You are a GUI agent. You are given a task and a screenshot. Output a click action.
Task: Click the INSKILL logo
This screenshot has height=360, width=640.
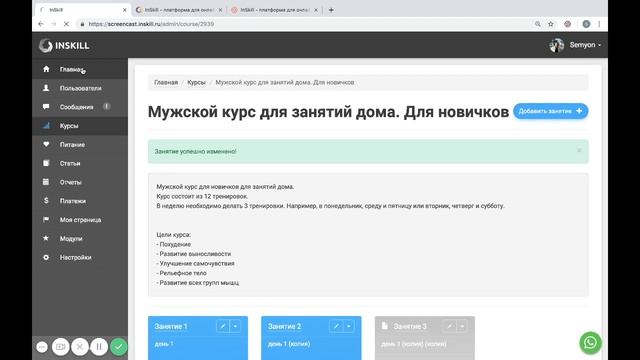pos(64,45)
